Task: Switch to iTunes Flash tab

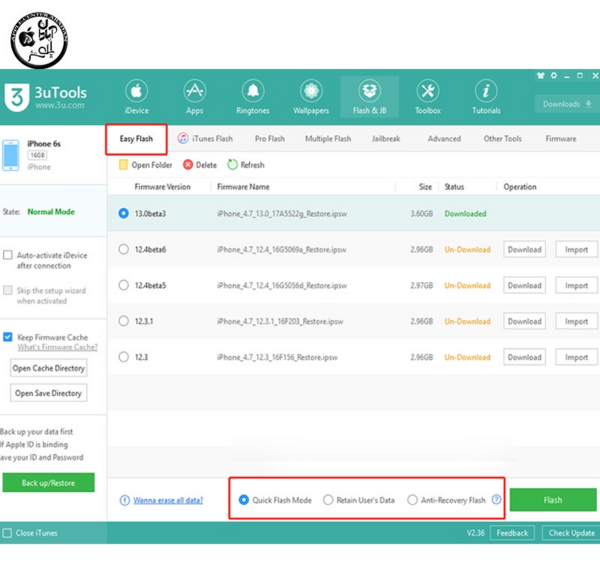Action: coord(205,139)
